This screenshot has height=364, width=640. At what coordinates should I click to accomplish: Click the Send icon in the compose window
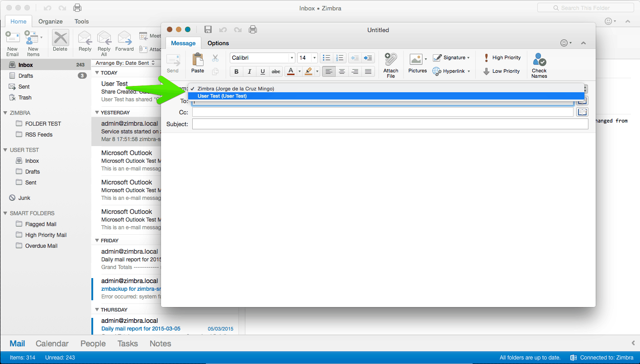pyautogui.click(x=173, y=61)
